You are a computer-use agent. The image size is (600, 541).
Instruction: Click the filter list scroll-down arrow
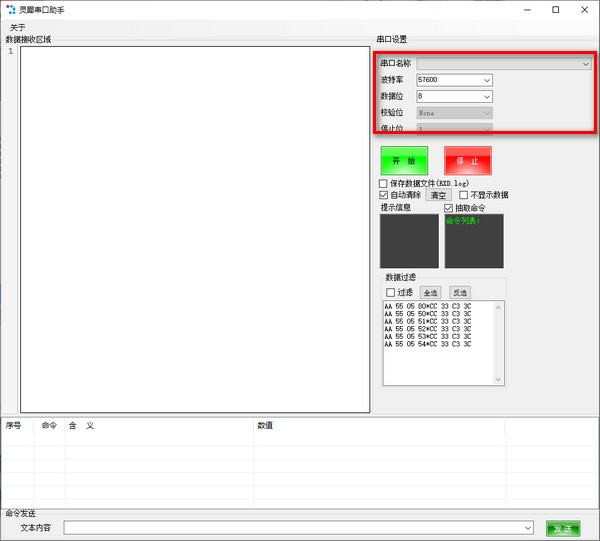point(498,380)
